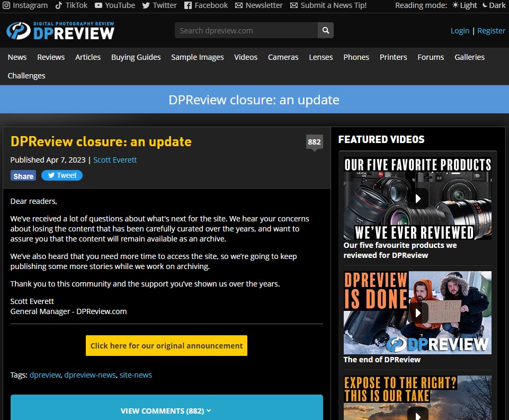The width and height of the screenshot is (509, 420).
Task: Click the 882 comment count bubble
Action: point(314,142)
